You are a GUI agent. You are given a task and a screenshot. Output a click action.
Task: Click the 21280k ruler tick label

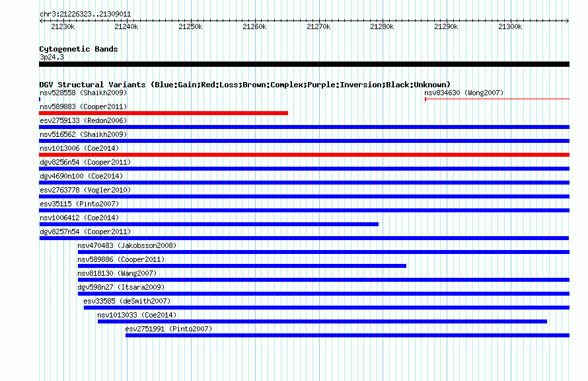point(382,26)
